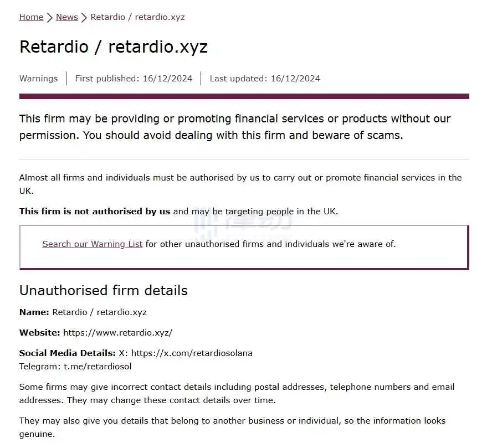This screenshot has height=448, width=487.
Task: Click the First published date text
Action: pyautogui.click(x=134, y=79)
